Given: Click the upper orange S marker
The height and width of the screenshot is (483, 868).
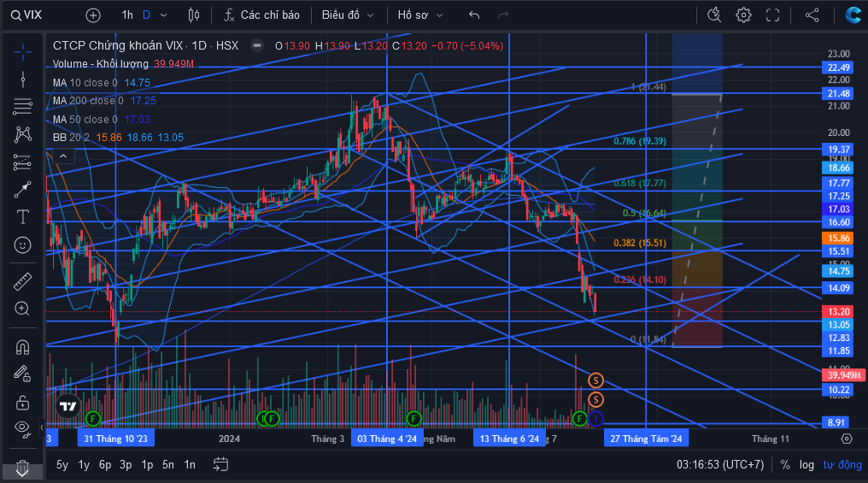Looking at the screenshot, I should click(x=595, y=380).
